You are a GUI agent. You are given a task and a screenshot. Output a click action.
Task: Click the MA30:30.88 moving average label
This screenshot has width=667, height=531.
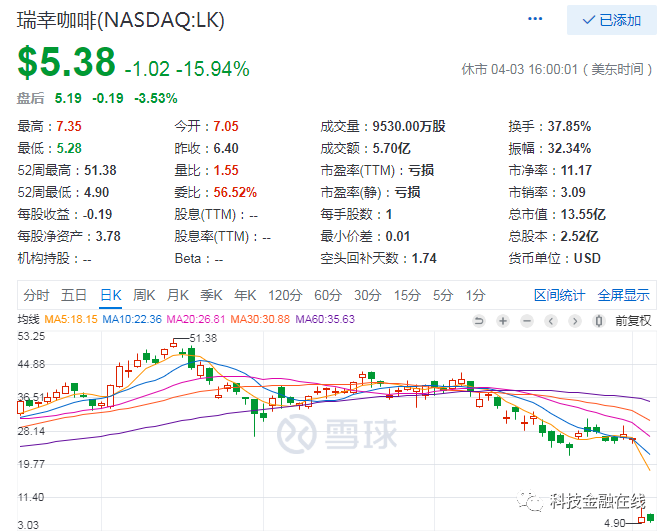click(260, 319)
